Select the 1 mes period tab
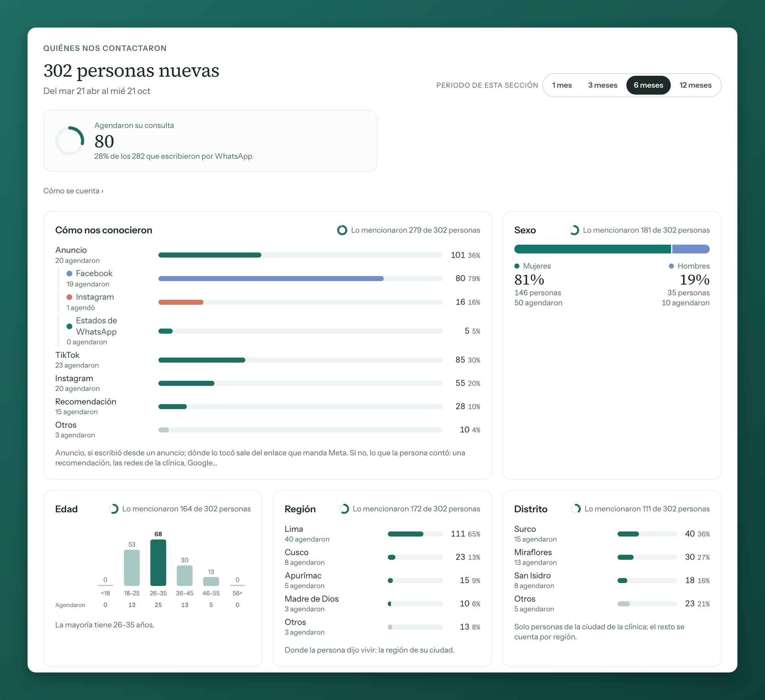Screen dimensions: 765x700 click(562, 85)
